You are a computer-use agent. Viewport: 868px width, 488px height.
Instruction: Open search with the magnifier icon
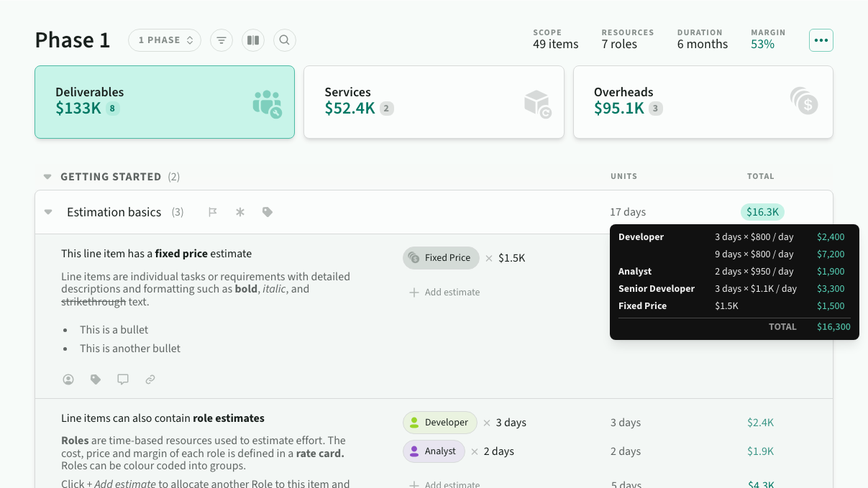(285, 40)
